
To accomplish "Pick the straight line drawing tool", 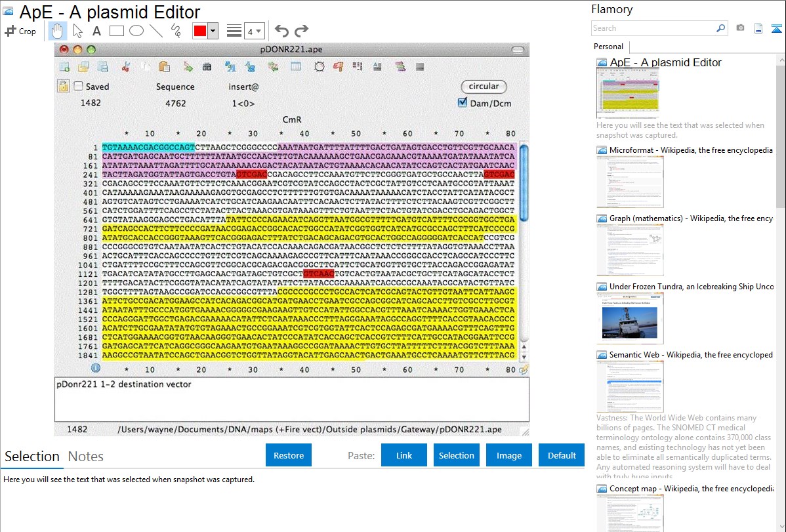I will [156, 31].
